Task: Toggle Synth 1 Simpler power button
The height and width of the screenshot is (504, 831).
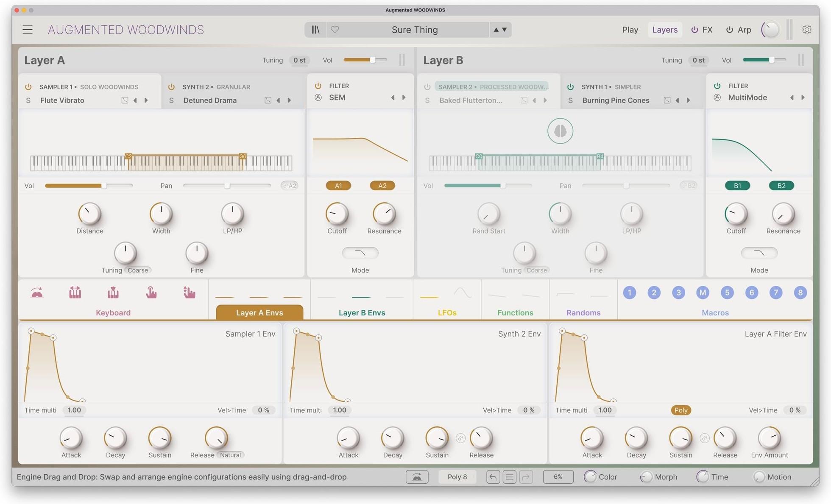Action: pos(571,87)
